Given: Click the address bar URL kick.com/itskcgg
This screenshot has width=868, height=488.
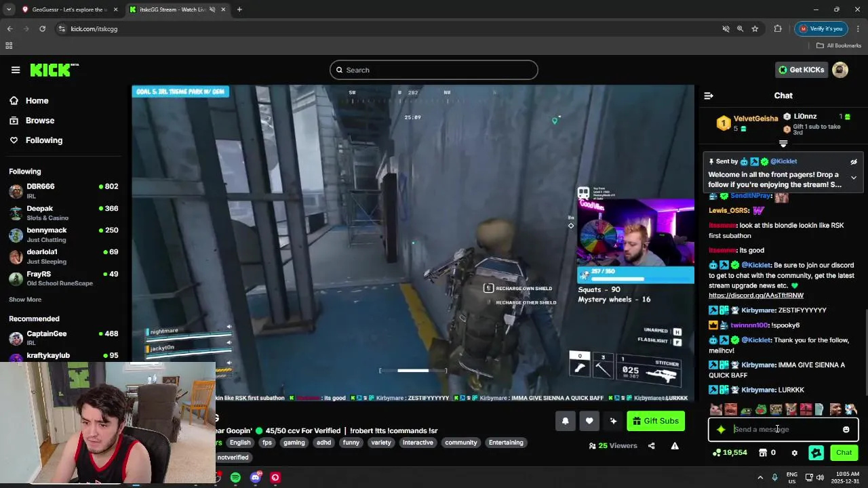Looking at the screenshot, I should pyautogui.click(x=94, y=29).
